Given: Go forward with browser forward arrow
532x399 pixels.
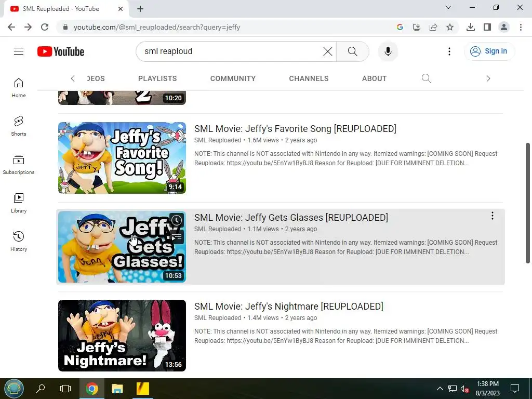Looking at the screenshot, I should coord(28,27).
